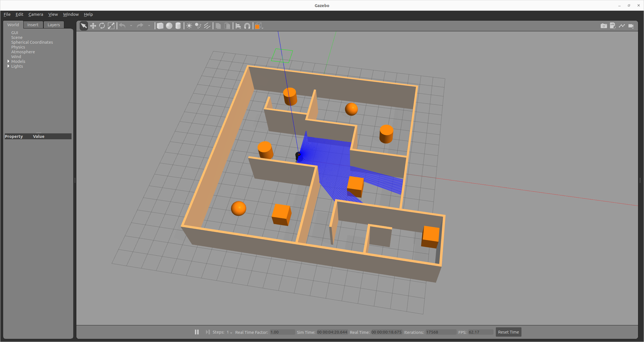This screenshot has height=342, width=644.
Task: Open the plot window icon
Action: 622,26
